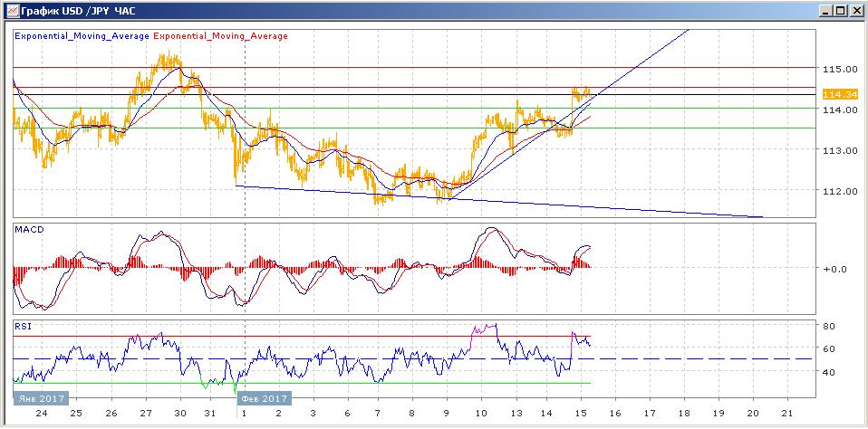Viewport: 868px width, 429px height.
Task: Click date 15 on the time axis
Action: click(579, 414)
